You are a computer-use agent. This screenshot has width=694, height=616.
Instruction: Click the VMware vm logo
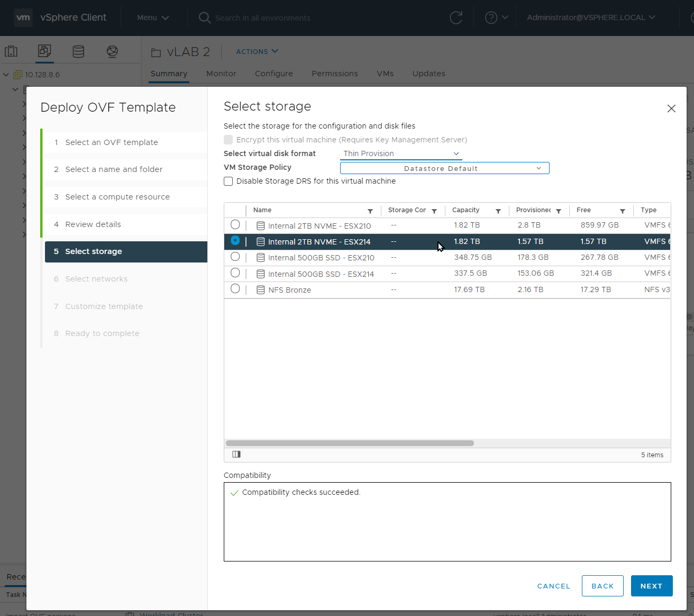[23, 17]
